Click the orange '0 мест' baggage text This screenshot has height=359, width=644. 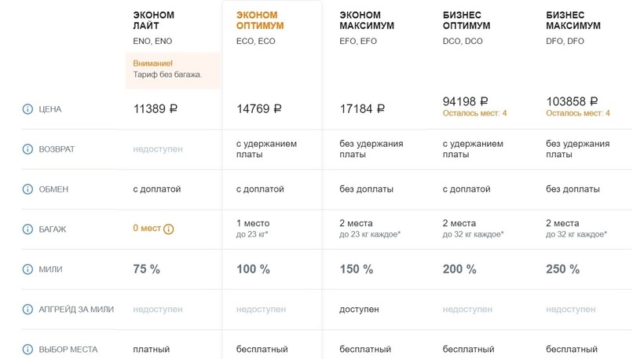(147, 229)
